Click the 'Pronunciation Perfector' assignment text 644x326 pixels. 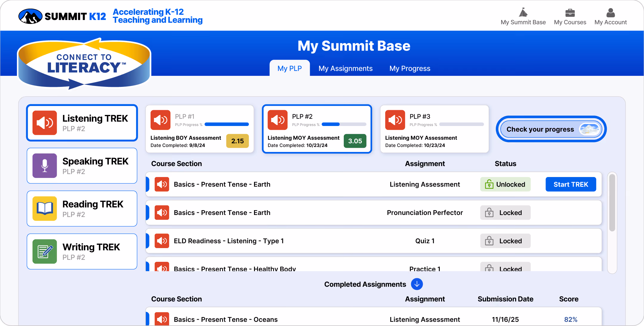[425, 213]
